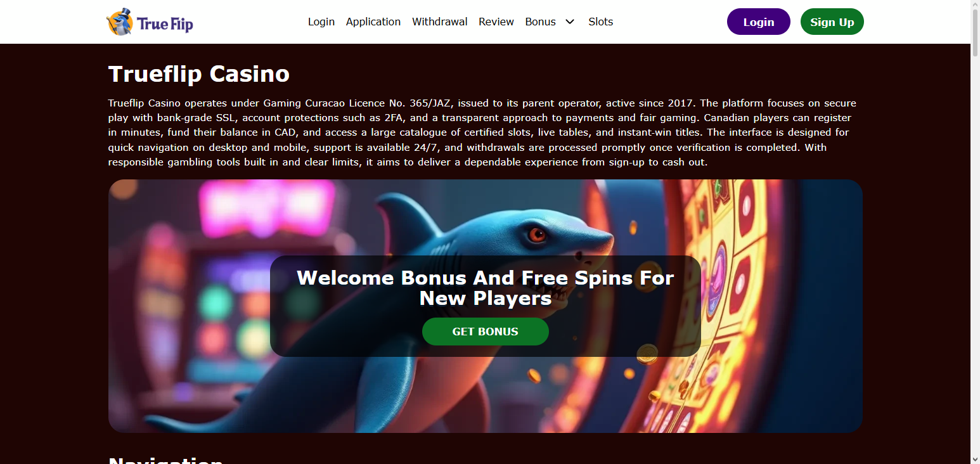Open the Withdrawal navigation link
The height and width of the screenshot is (464, 980).
440,22
